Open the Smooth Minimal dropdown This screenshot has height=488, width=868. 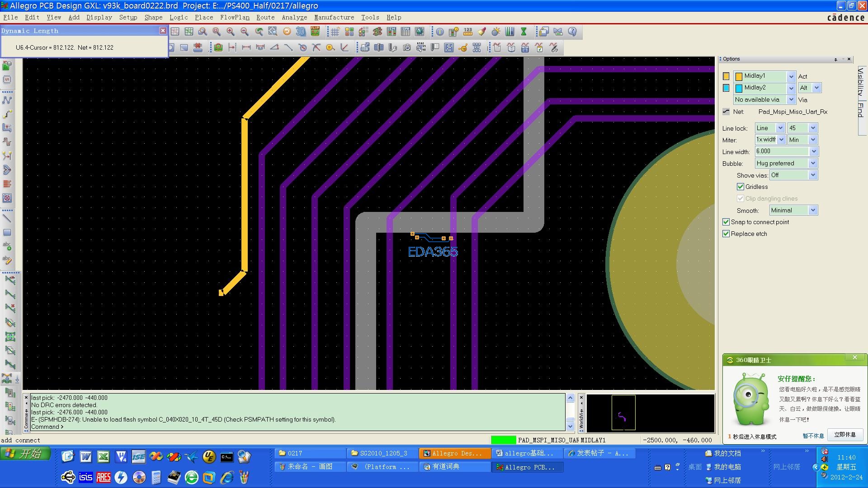pyautogui.click(x=812, y=210)
